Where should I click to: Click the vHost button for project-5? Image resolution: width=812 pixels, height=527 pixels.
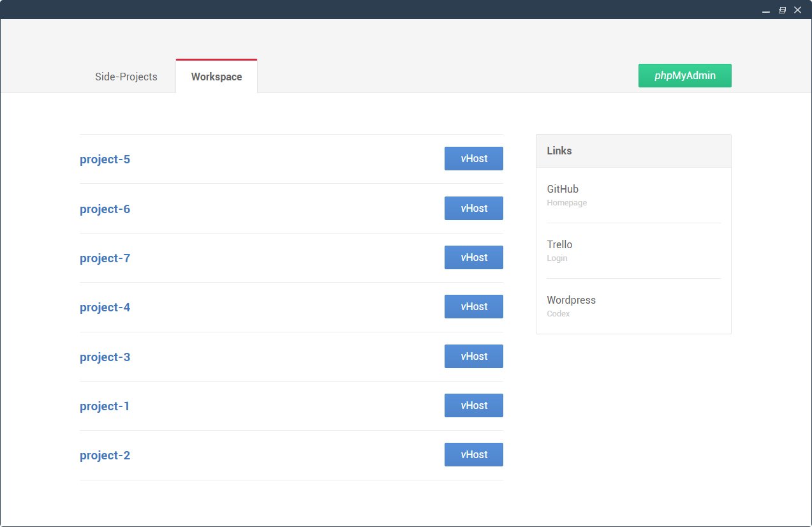(473, 159)
